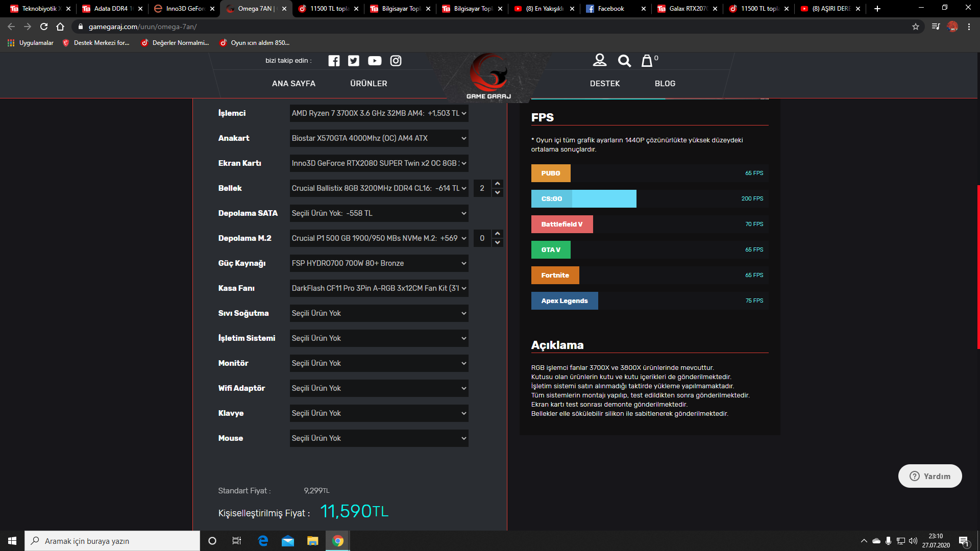Open Cortana circle icon in taskbar
Screen dimensions: 980x551
[x=212, y=541]
